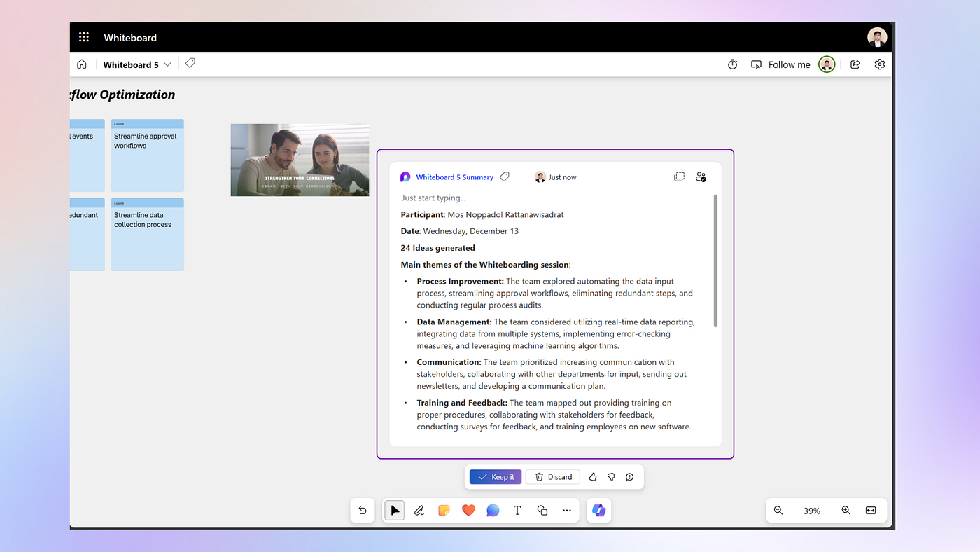Give thumbs down feedback on summary
Image resolution: width=980 pixels, height=552 pixels.
(611, 477)
